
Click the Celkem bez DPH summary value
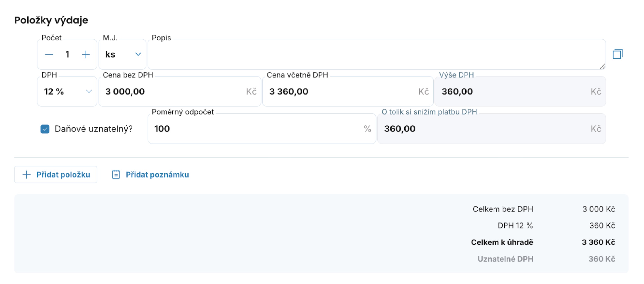tap(598, 209)
